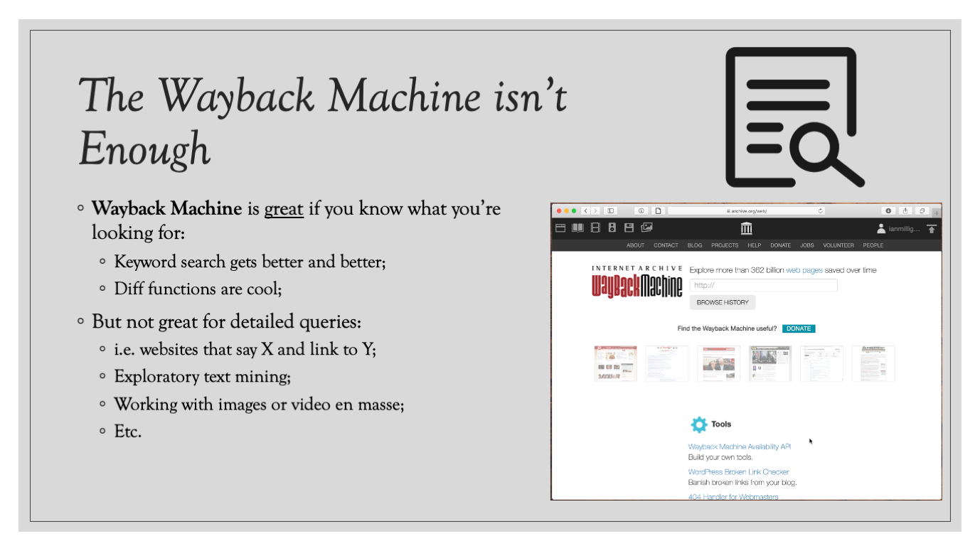980x551 pixels.
Task: Click the teal DONATE button
Action: 799,328
